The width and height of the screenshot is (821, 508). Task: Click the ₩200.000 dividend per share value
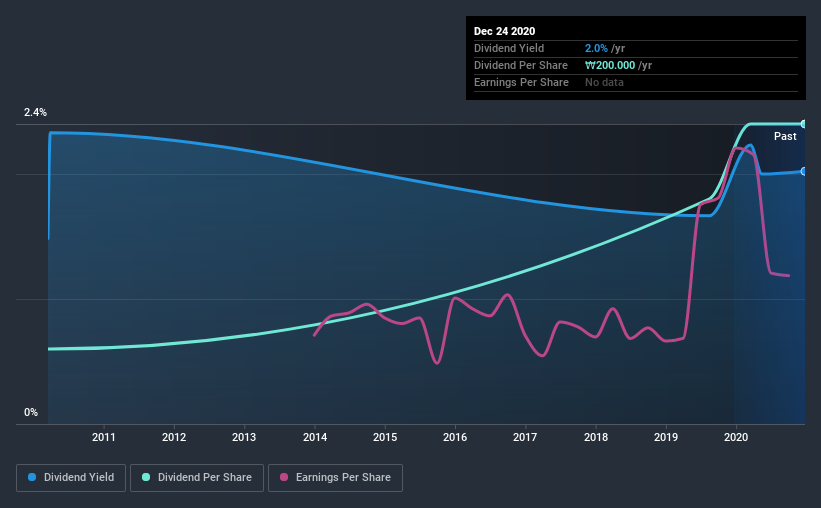610,65
